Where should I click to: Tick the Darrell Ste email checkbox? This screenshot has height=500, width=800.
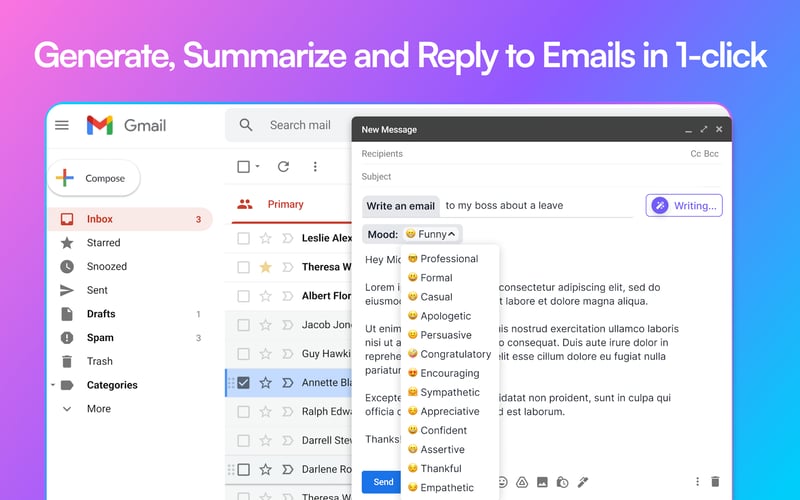[x=243, y=440]
